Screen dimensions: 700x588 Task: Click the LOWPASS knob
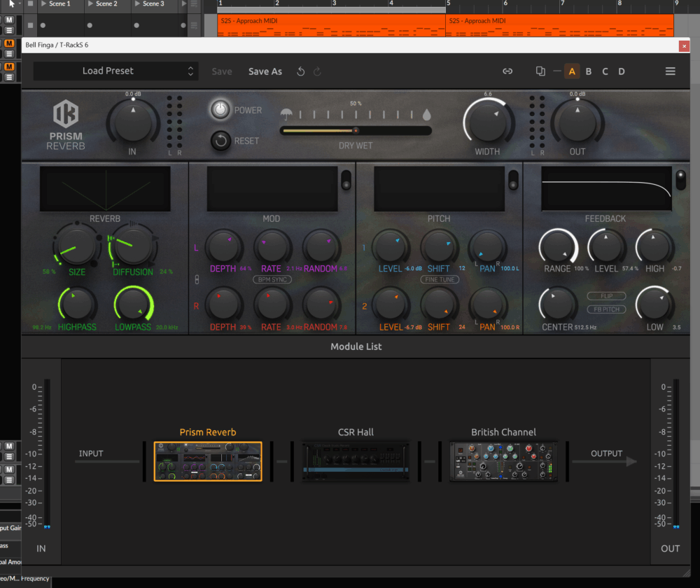coord(134,305)
